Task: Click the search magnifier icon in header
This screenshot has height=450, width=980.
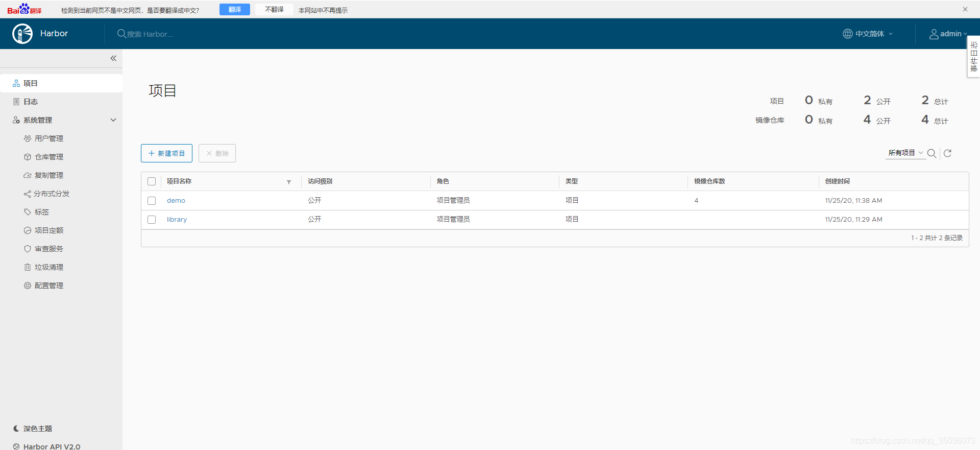Action: [121, 34]
